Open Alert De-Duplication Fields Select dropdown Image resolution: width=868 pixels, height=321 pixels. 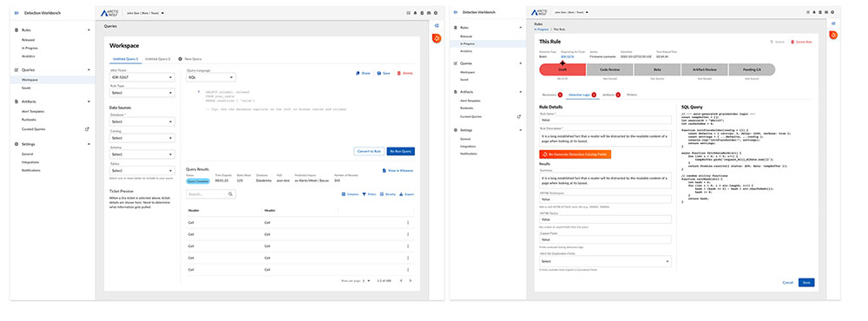[605, 261]
